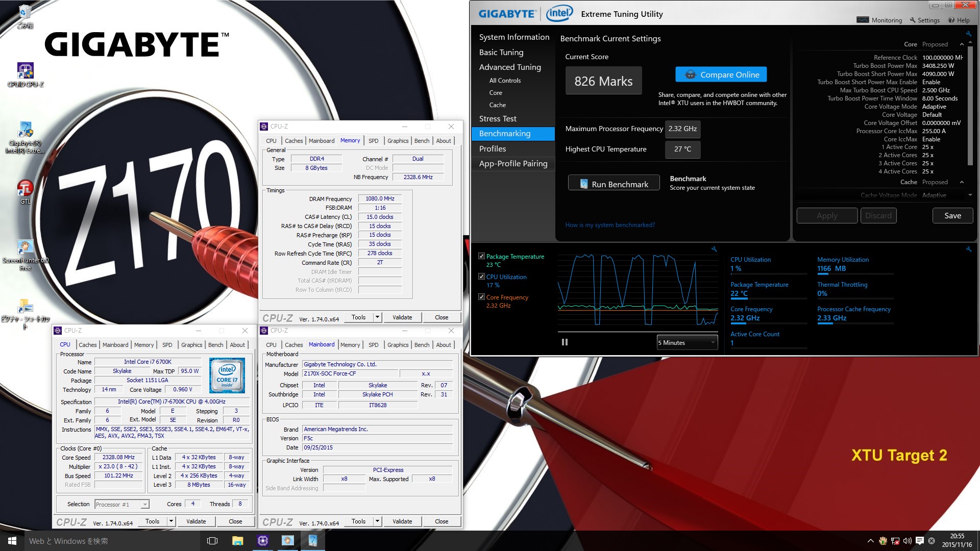Click the network status tray icon
This screenshot has width=980, height=551.
click(895, 541)
